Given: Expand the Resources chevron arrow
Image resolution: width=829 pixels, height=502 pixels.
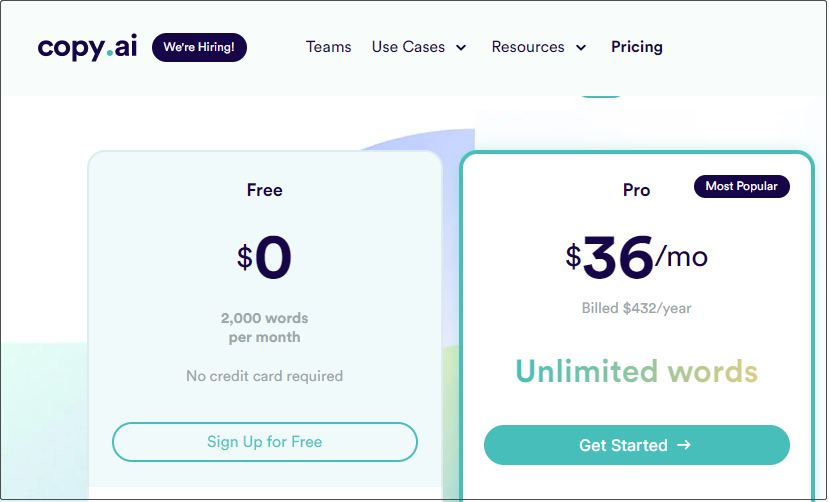Looking at the screenshot, I should [581, 48].
